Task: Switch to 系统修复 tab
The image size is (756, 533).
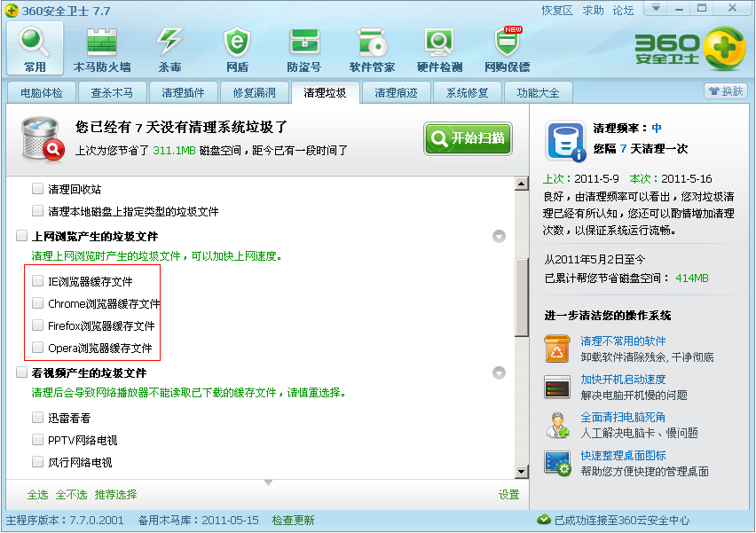Action: pyautogui.click(x=468, y=92)
